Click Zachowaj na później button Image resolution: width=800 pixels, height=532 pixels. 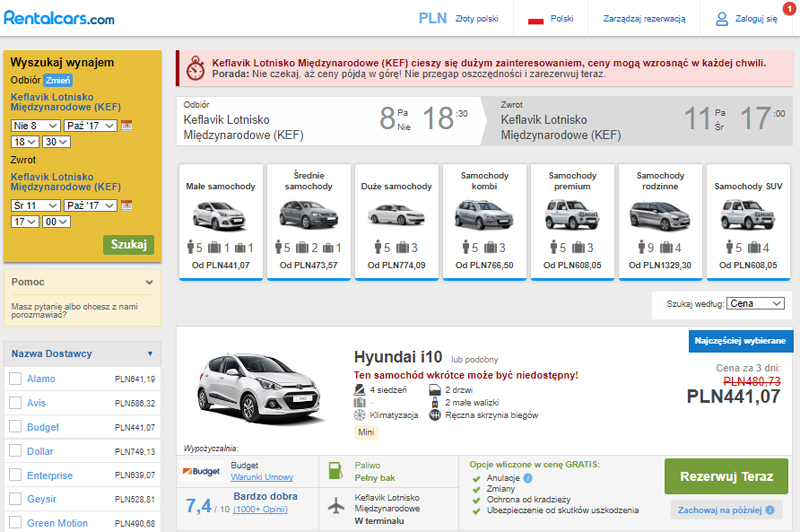(x=726, y=510)
